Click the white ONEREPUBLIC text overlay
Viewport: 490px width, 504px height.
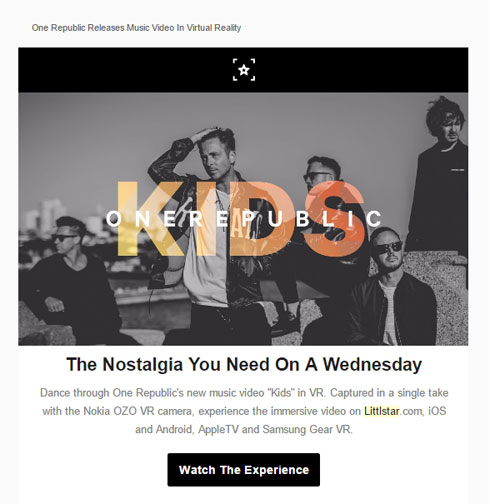[244, 219]
